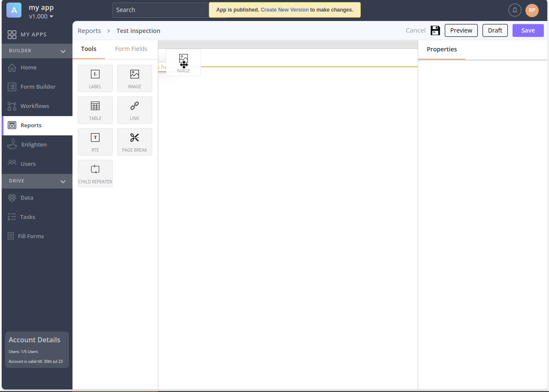Viewport: 549px width, 392px height.
Task: Click the Create New Version link
Action: click(x=284, y=10)
